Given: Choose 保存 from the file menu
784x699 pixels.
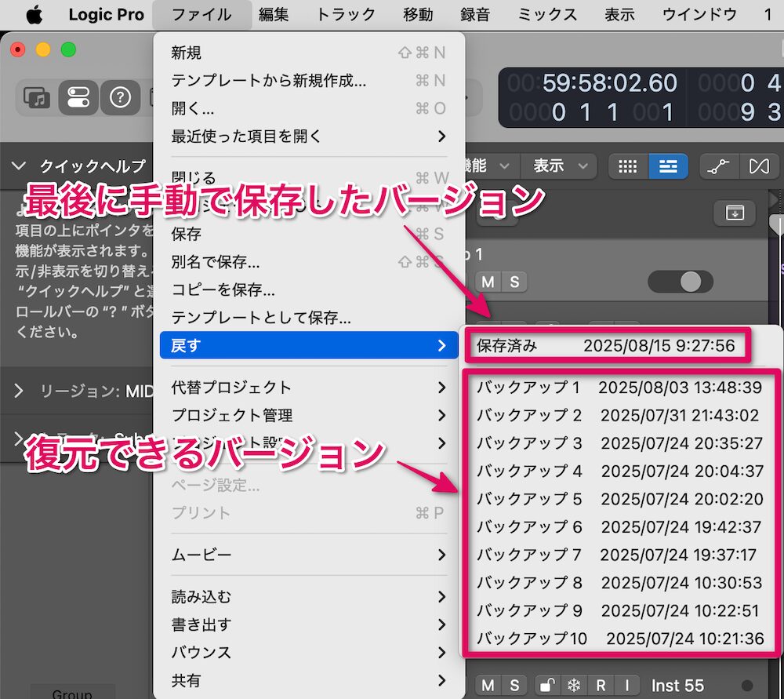Looking at the screenshot, I should click(x=309, y=234).
